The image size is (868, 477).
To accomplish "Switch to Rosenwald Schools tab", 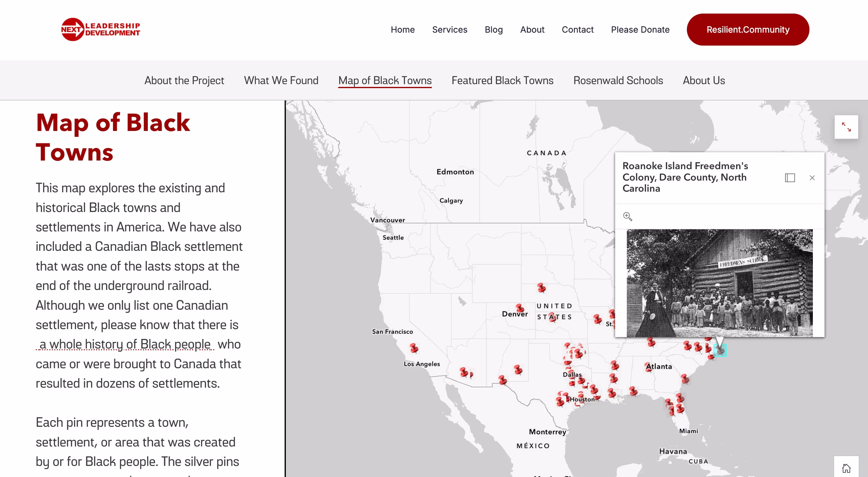I will pos(618,80).
